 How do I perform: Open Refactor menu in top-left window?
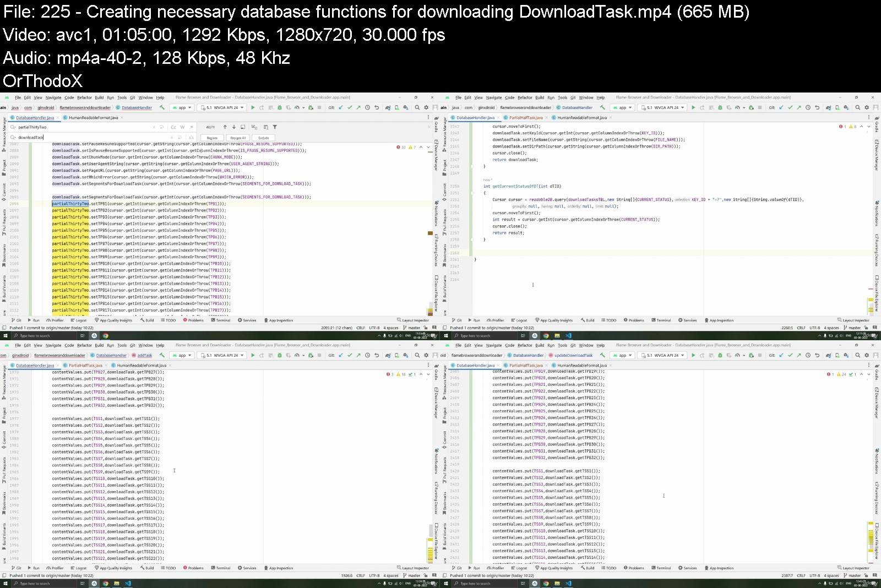pyautogui.click(x=84, y=97)
